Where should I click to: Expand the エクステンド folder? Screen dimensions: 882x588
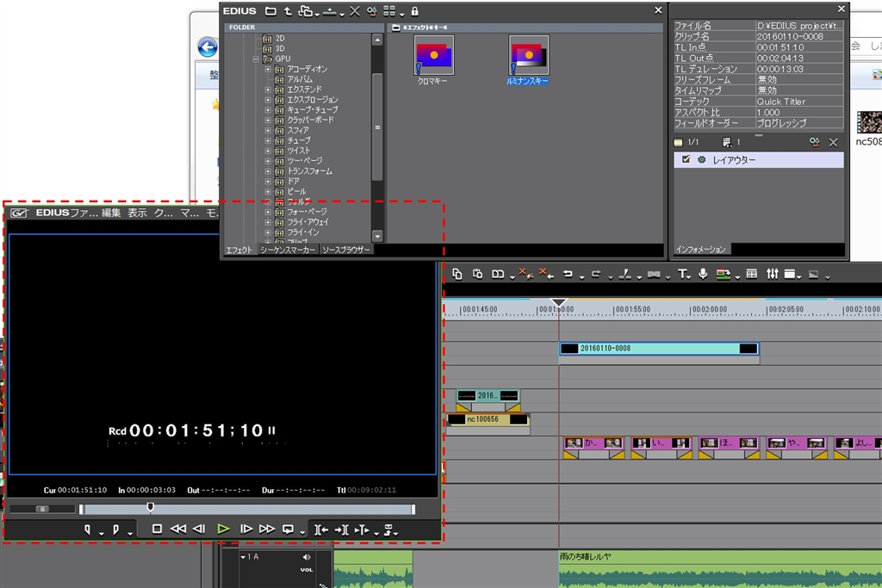(268, 90)
